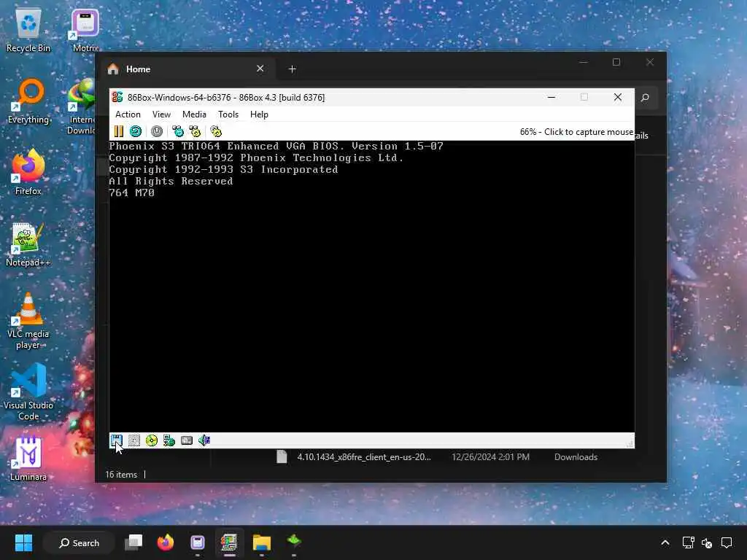Viewport: 747px width, 560px height.
Task: Close the 86Box window
Action: pos(618,97)
